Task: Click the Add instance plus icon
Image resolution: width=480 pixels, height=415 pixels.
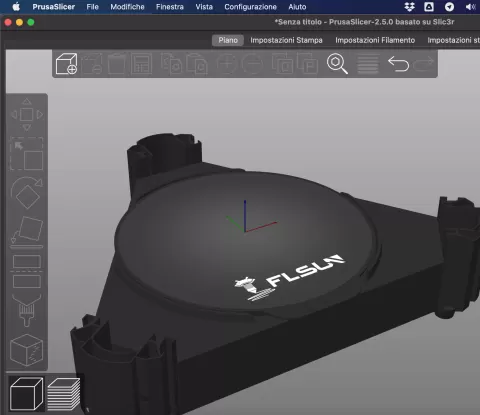Action: coord(226,63)
